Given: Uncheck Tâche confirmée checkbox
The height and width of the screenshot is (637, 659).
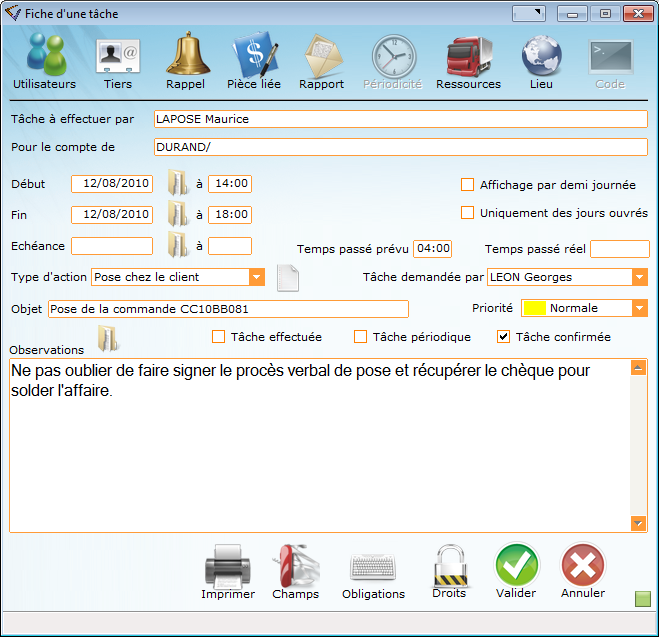Looking at the screenshot, I should [x=503, y=337].
